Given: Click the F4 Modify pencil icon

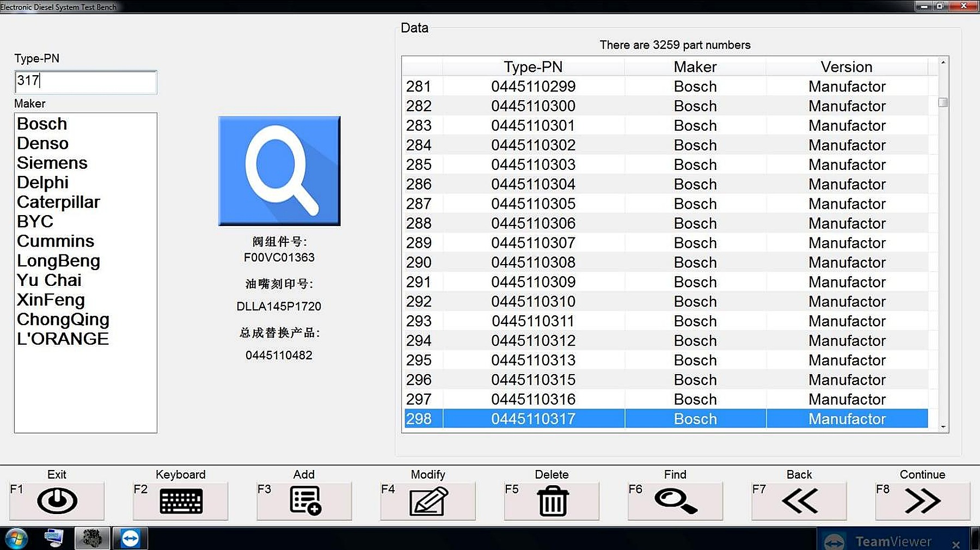Looking at the screenshot, I should coord(428,500).
